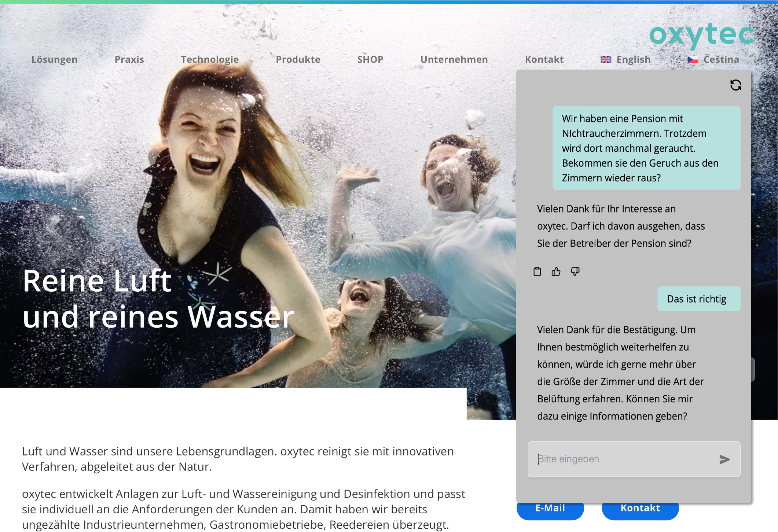778x532 pixels.
Task: Click the 'Das ist richtig' chat bubble
Action: [698, 299]
